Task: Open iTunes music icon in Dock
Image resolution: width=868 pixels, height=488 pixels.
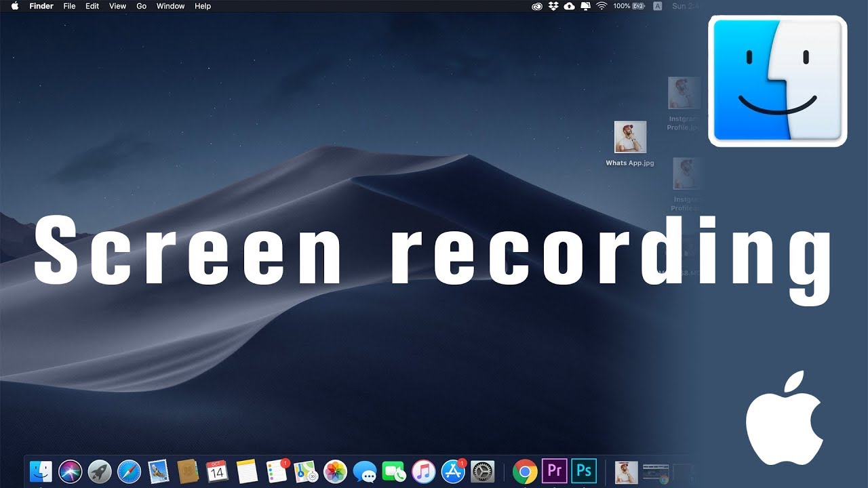Action: pyautogui.click(x=423, y=470)
